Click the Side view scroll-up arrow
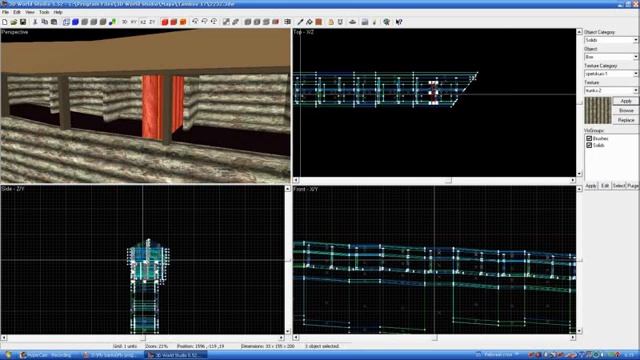Viewport: 640px width, 360px height. coord(287,189)
